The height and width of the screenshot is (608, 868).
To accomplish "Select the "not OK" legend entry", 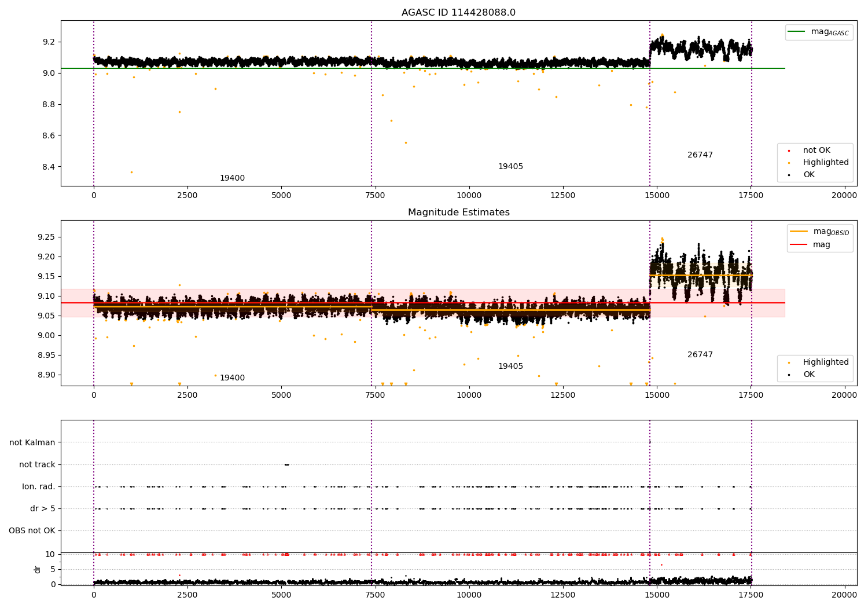I will [816, 151].
